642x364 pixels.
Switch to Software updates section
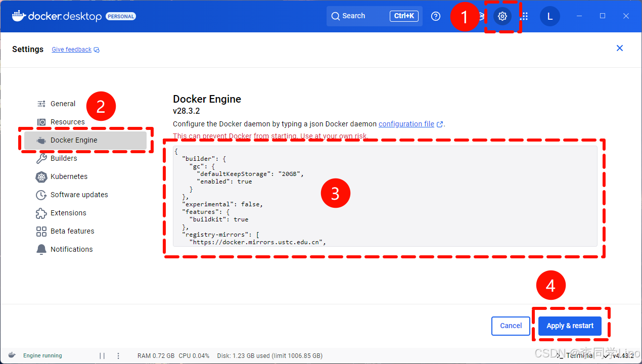(79, 195)
